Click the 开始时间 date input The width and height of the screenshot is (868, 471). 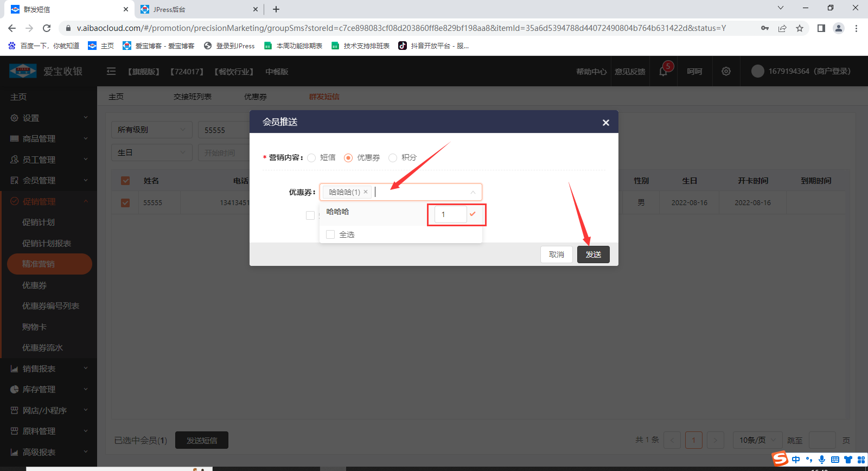coord(223,152)
